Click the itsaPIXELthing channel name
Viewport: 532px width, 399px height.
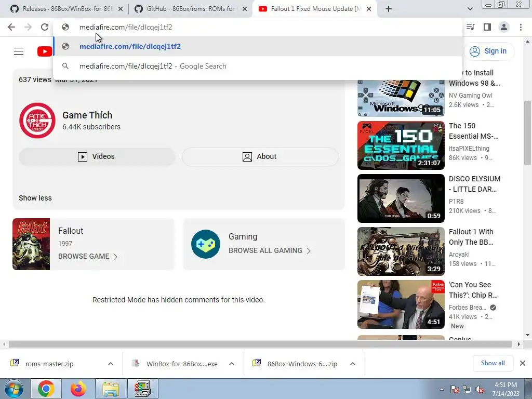[x=469, y=149]
